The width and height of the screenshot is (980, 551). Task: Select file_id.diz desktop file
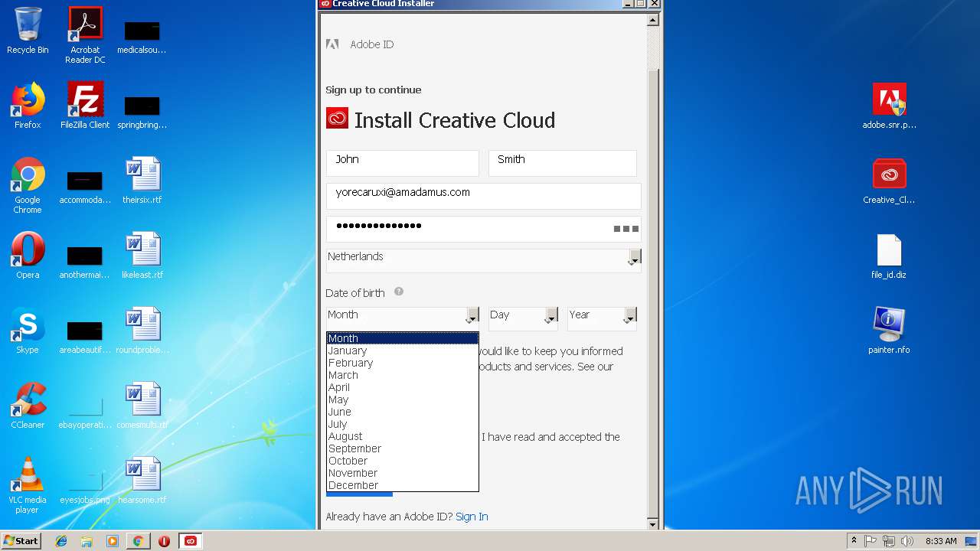(889, 256)
